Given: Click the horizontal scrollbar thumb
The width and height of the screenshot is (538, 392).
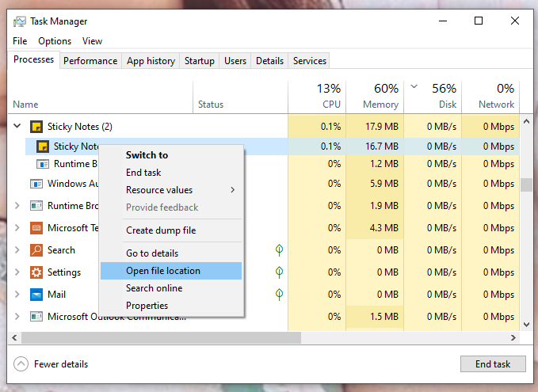Looking at the screenshot, I should pos(162,338).
